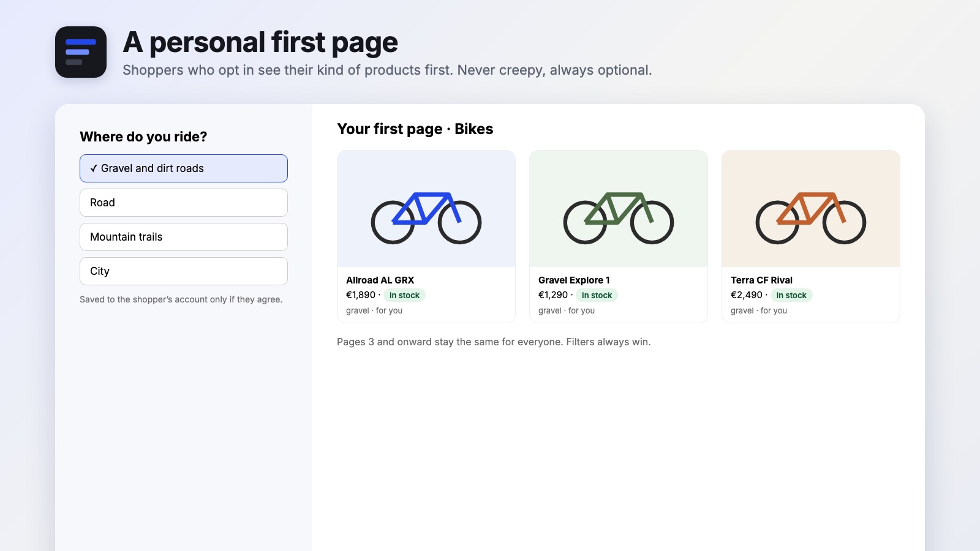Click the In stock badge for Allroad AL GRX

tap(404, 295)
